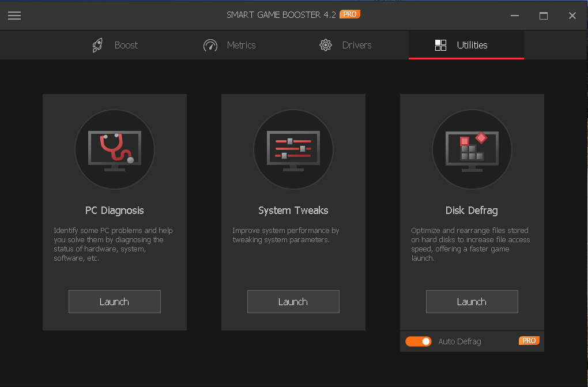Screen dimensions: 588x387
Task: Click the Drivers gear icon
Action: (326, 45)
